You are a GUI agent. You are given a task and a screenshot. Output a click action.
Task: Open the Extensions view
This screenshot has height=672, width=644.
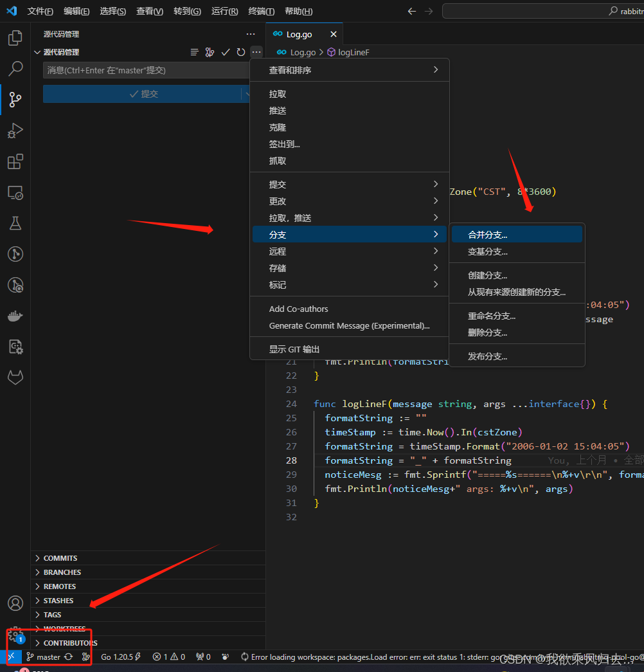pyautogui.click(x=15, y=161)
